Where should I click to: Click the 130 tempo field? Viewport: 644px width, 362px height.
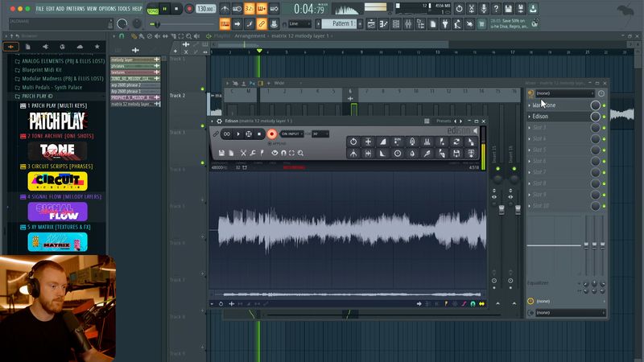coord(205,9)
